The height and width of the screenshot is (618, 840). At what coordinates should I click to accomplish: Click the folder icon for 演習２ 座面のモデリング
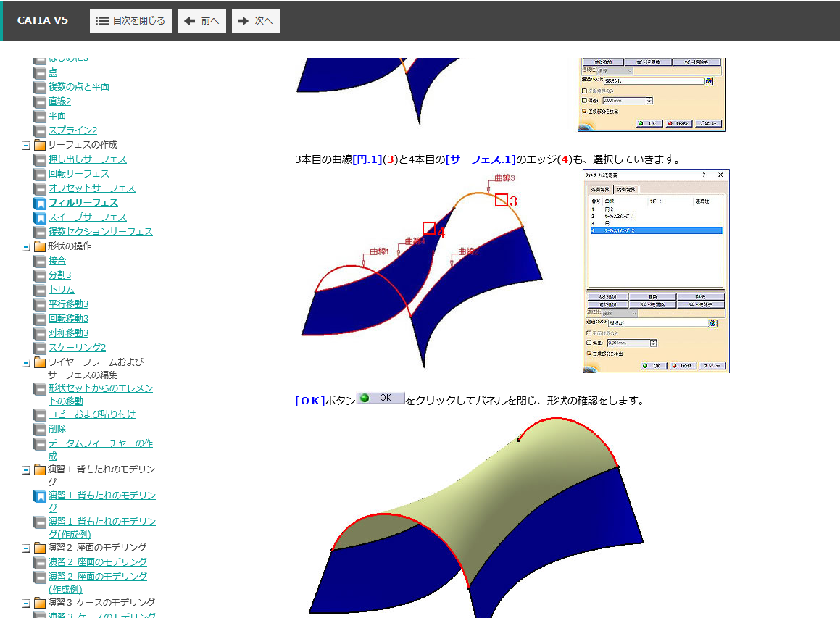click(40, 548)
